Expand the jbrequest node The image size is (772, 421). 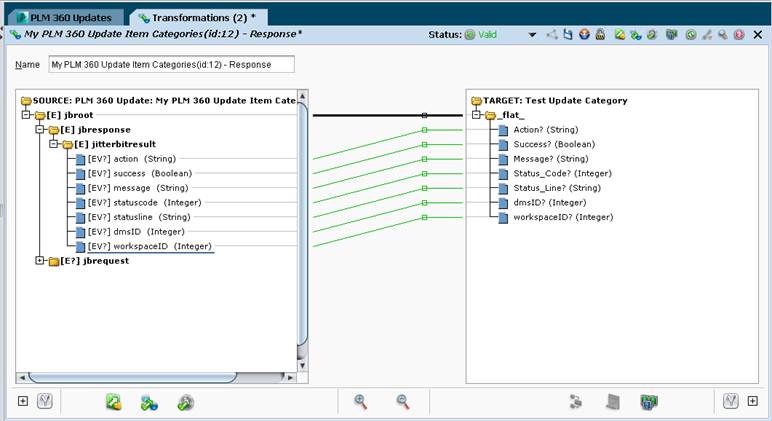pos(39,260)
